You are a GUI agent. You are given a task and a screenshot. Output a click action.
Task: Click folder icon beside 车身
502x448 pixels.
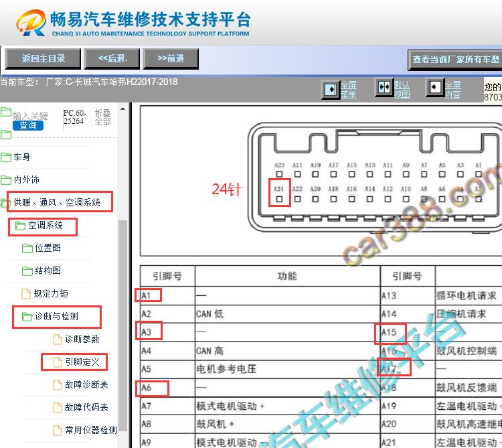pyautogui.click(x=6, y=157)
